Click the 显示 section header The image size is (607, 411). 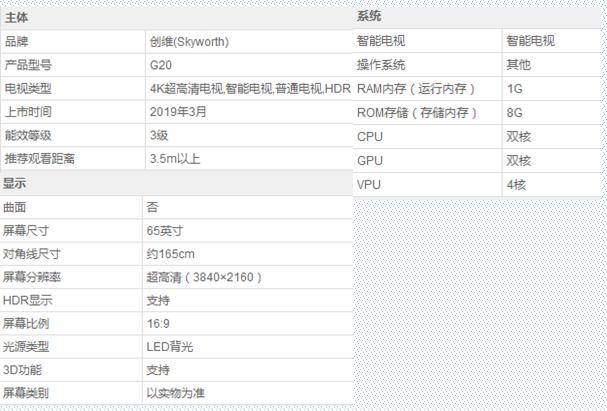15,183
